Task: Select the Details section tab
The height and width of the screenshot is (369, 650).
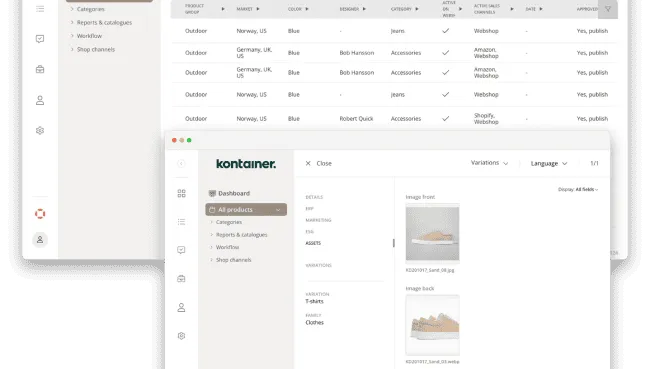Action: click(x=314, y=197)
